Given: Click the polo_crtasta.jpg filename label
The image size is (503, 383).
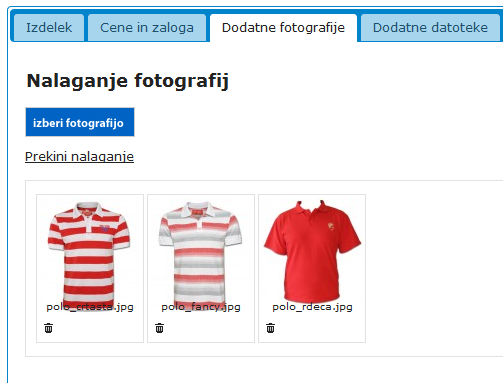Looking at the screenshot, I should tap(90, 307).
